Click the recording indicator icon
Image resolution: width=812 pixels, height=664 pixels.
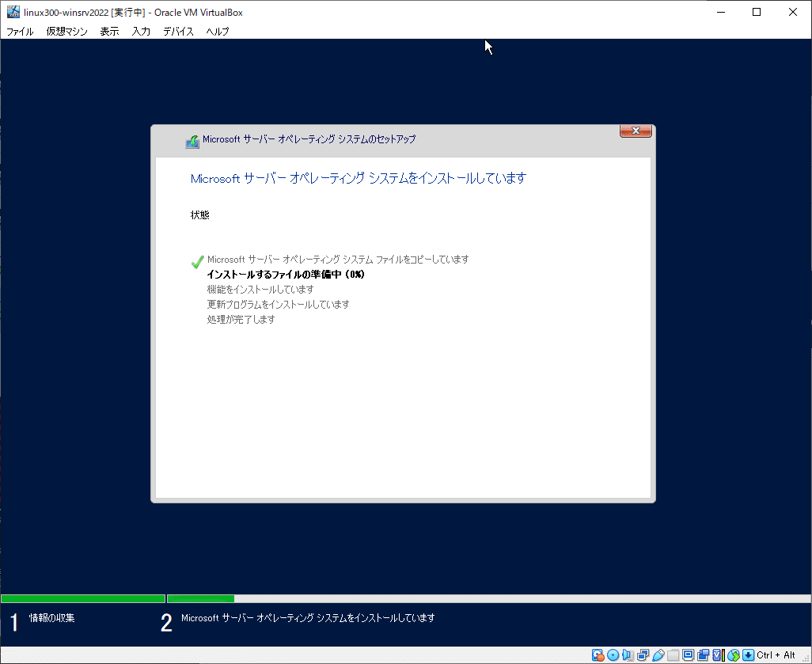point(704,655)
